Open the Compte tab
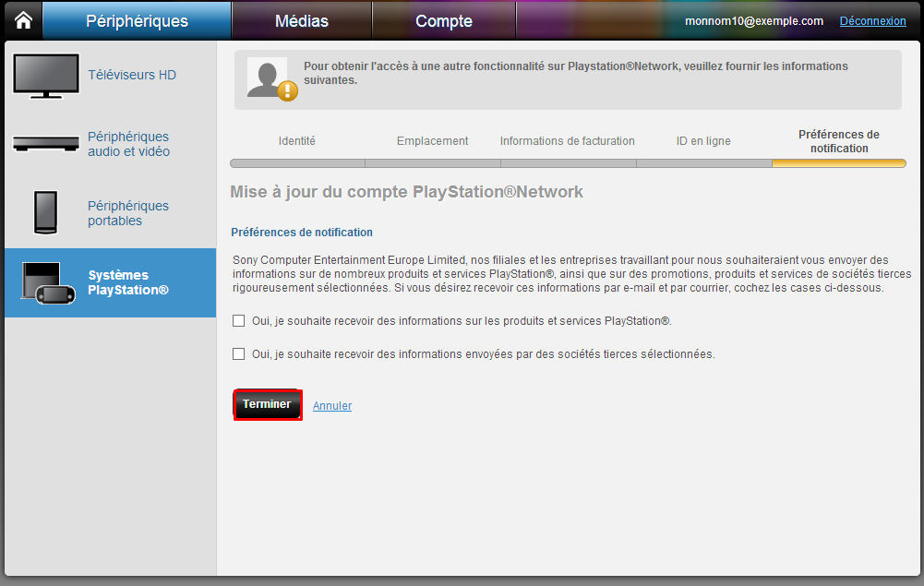 click(444, 20)
